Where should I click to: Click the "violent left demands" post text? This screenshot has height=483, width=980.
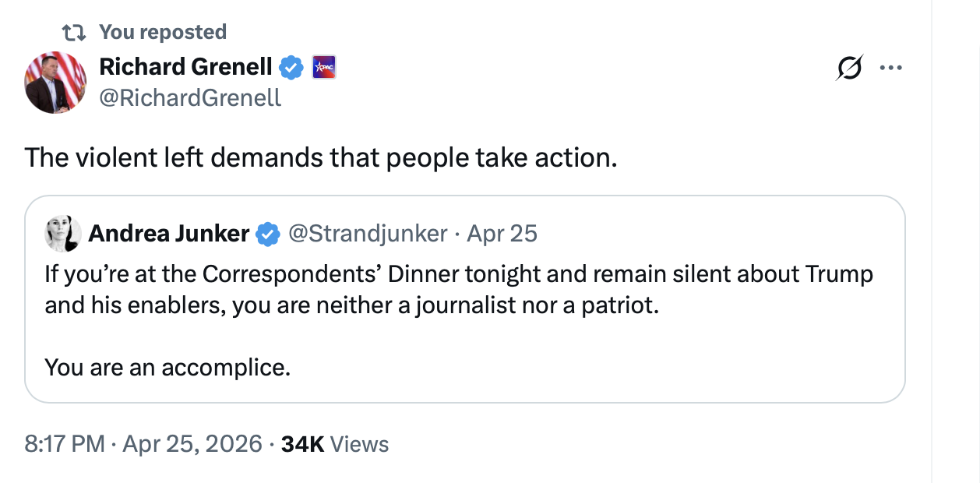coord(320,157)
